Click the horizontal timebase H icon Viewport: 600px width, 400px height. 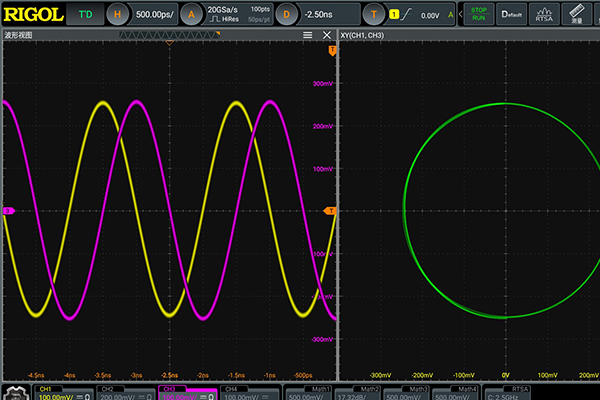click(118, 15)
